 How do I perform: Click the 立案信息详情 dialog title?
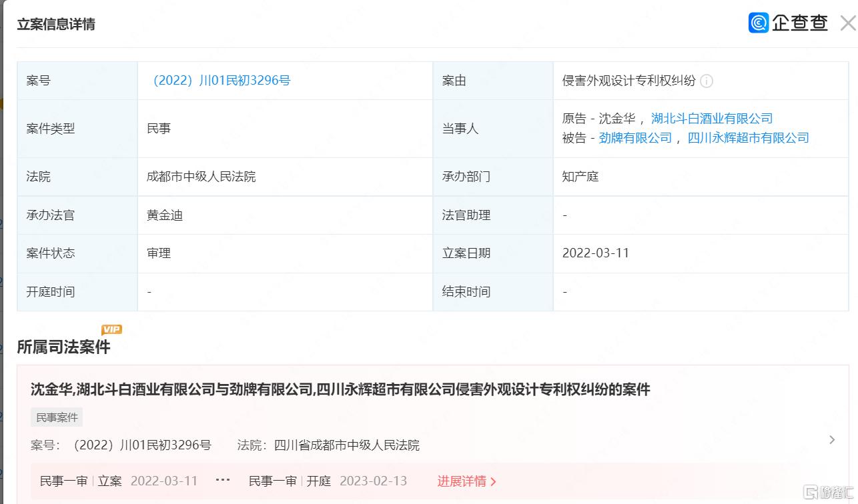(x=56, y=24)
